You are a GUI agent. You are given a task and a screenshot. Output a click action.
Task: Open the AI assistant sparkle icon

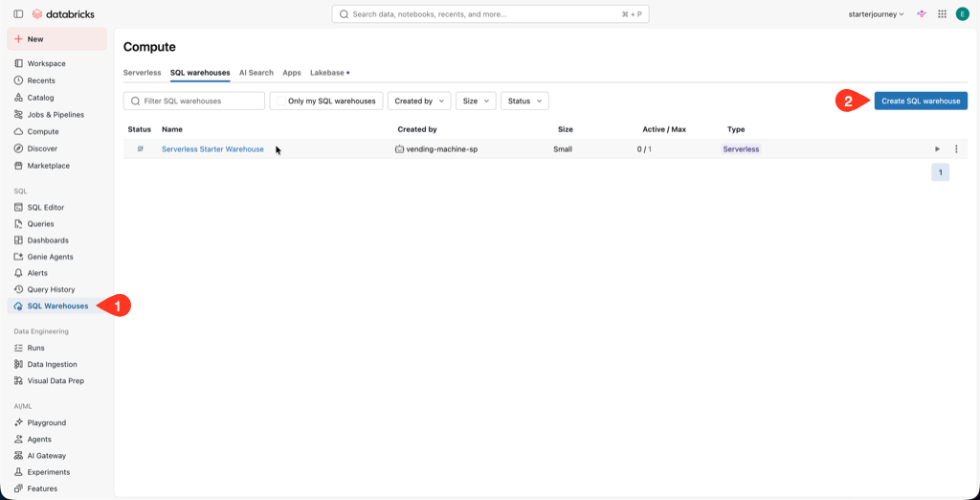pyautogui.click(x=922, y=13)
